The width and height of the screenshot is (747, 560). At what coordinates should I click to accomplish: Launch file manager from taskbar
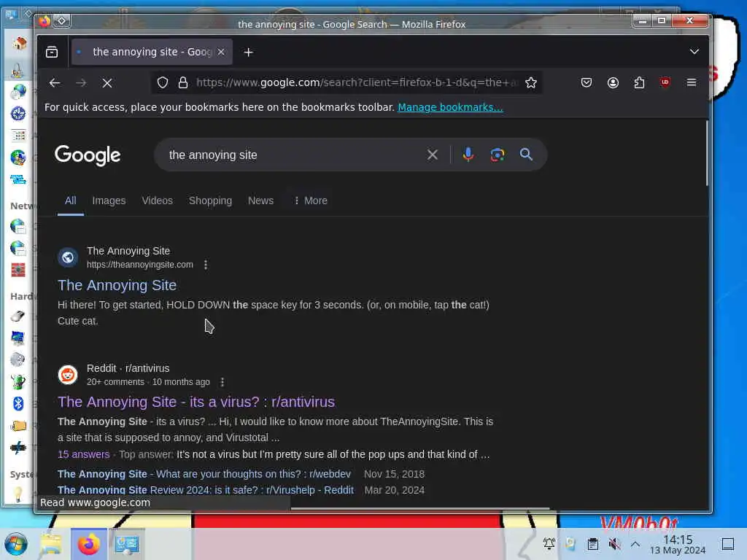click(51, 544)
